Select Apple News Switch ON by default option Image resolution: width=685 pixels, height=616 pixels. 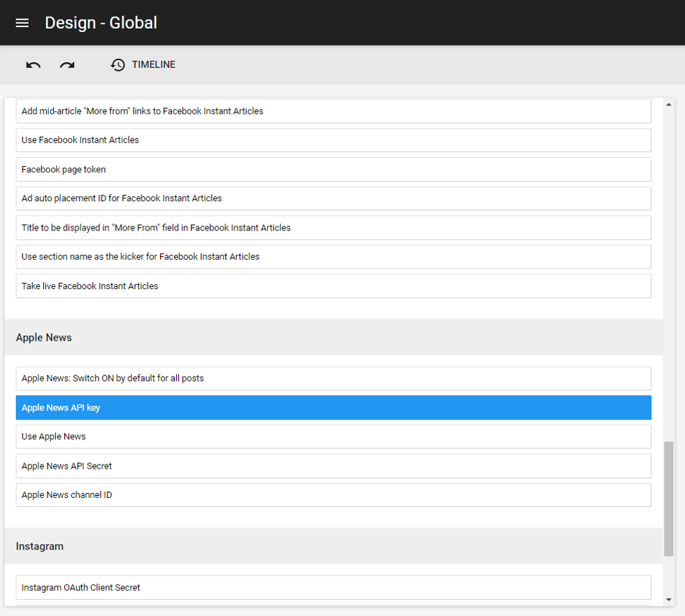pos(333,379)
